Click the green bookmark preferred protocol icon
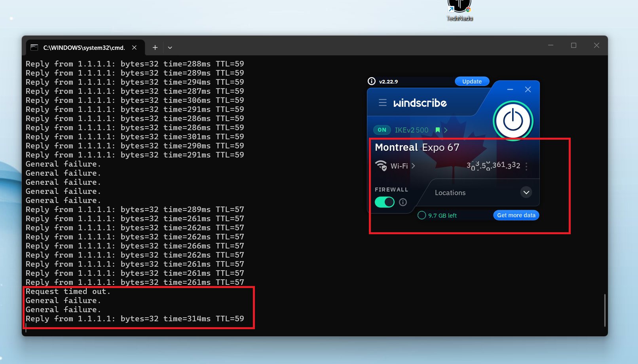Image resolution: width=638 pixels, height=364 pixels. (x=438, y=130)
